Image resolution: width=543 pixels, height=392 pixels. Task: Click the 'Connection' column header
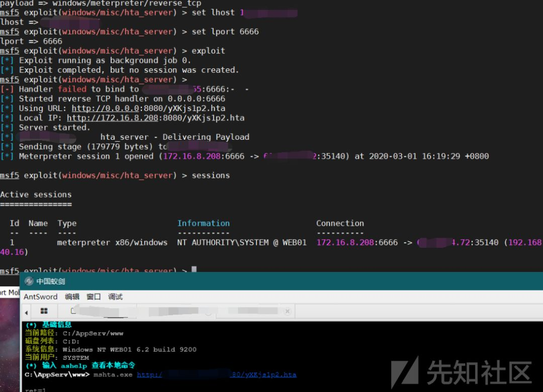tap(340, 223)
